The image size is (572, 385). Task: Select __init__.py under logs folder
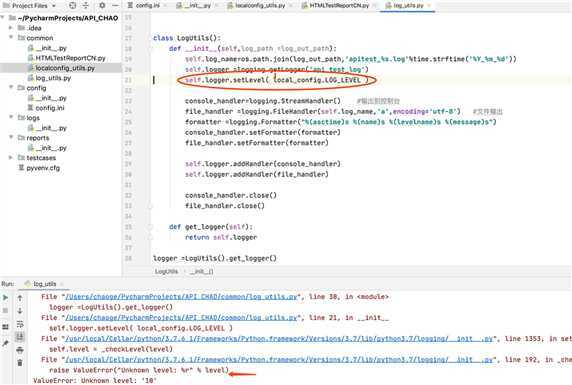click(51, 128)
